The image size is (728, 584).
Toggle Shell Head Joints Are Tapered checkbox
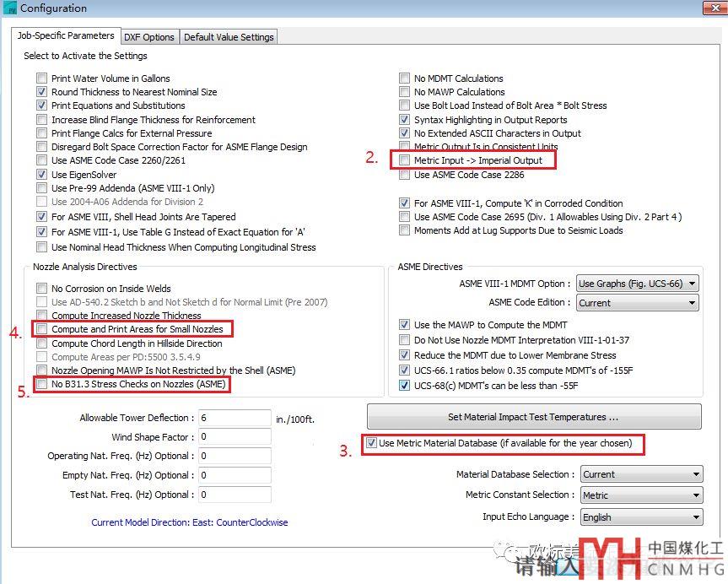tap(42, 217)
